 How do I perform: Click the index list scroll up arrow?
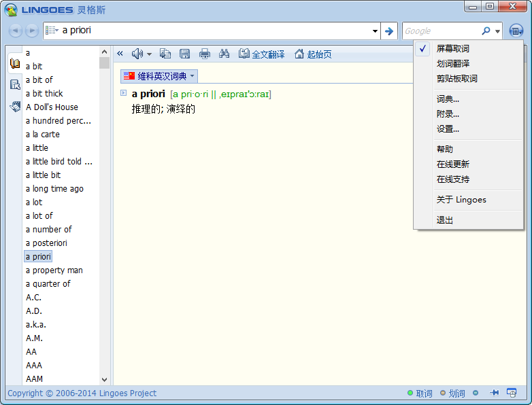pyautogui.click(x=105, y=52)
